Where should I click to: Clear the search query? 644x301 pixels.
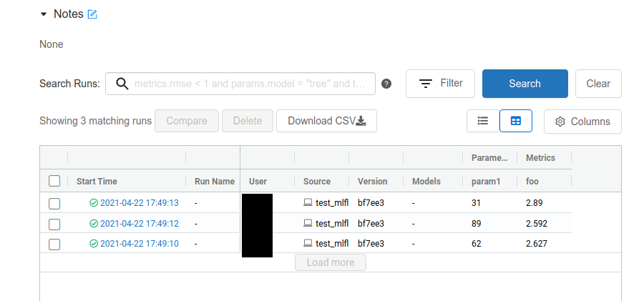click(x=598, y=84)
